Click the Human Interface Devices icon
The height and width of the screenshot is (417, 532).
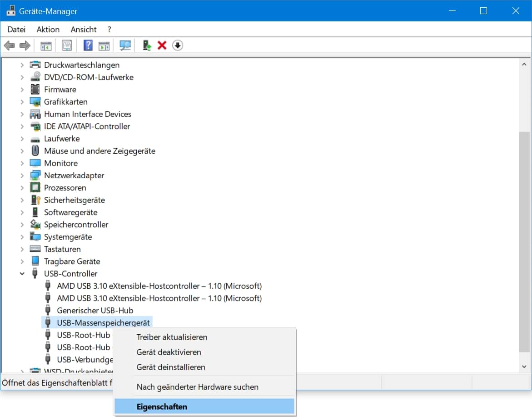coord(35,114)
